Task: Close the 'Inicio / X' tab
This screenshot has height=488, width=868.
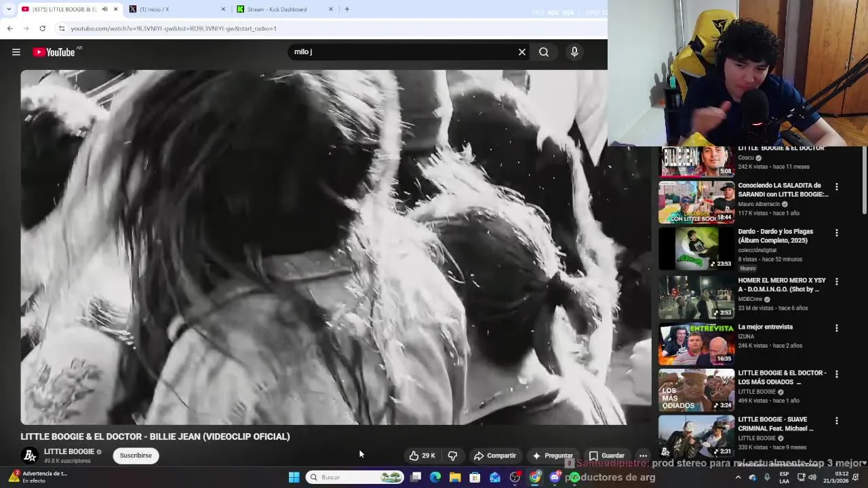Action: (x=223, y=9)
